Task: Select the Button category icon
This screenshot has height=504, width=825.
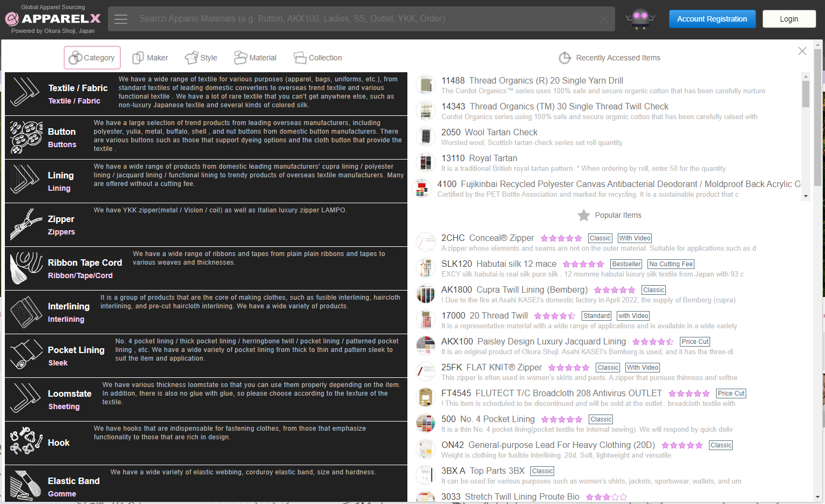Action: [x=26, y=137]
